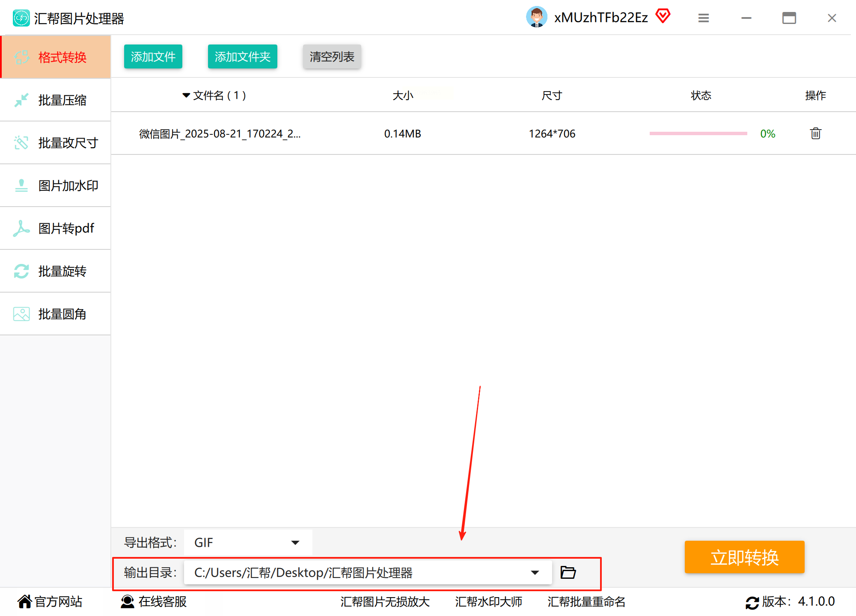Open the 汇帮水印大师 link
The image size is (856, 616).
click(x=488, y=602)
